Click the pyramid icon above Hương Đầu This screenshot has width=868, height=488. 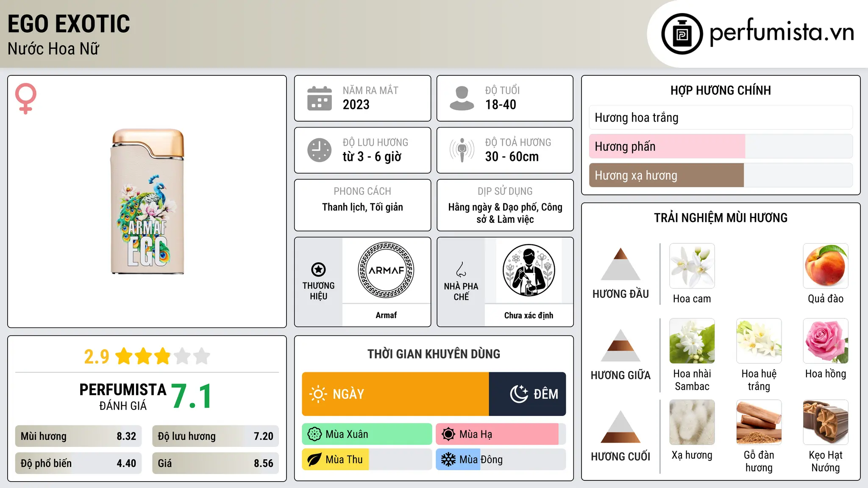[620, 264]
